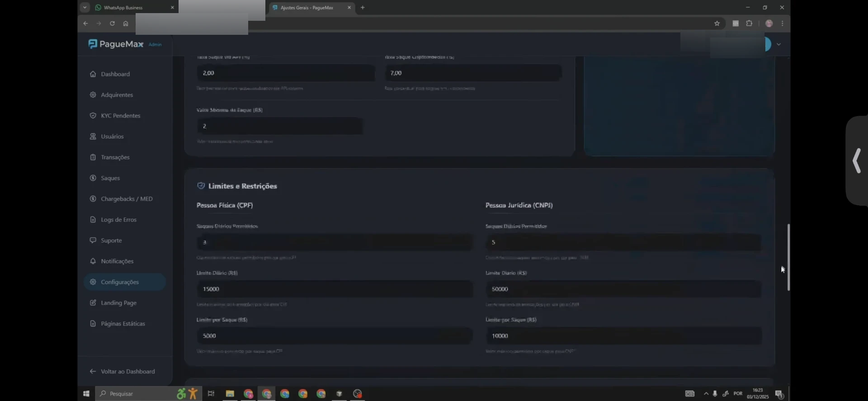The height and width of the screenshot is (401, 868).
Task: Expand the user menu chevron in the header
Action: 778,44
